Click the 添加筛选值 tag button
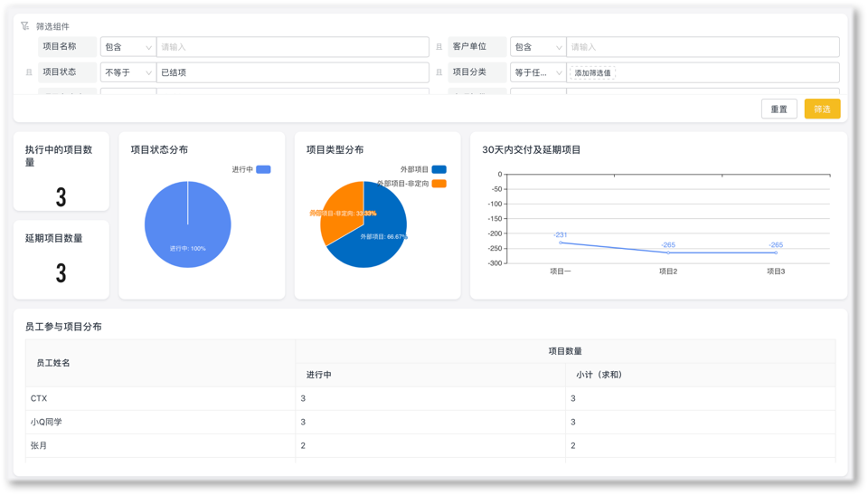Image resolution: width=868 pixels, height=495 pixels. (592, 72)
